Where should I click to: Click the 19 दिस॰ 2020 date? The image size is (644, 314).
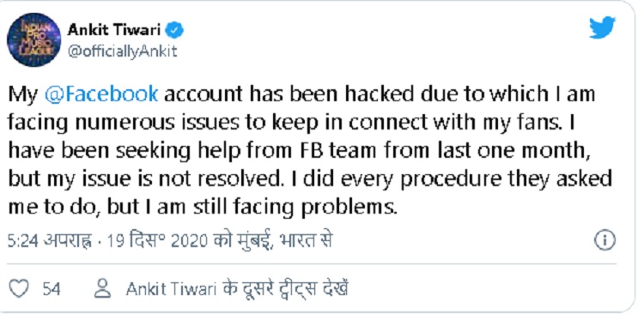[x=157, y=241]
